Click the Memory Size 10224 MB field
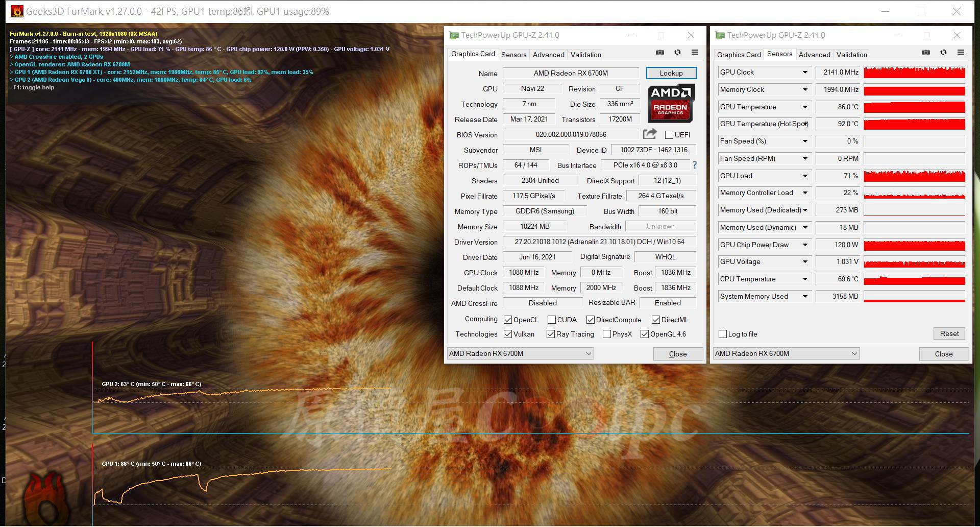 click(534, 226)
